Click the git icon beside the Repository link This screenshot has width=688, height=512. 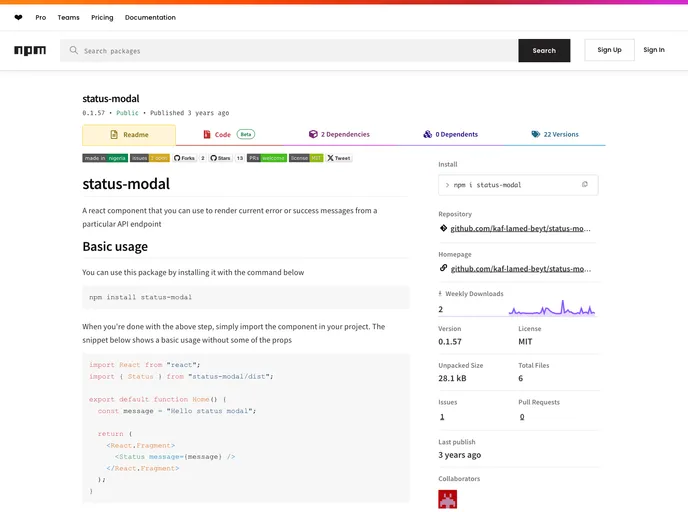pyautogui.click(x=443, y=228)
